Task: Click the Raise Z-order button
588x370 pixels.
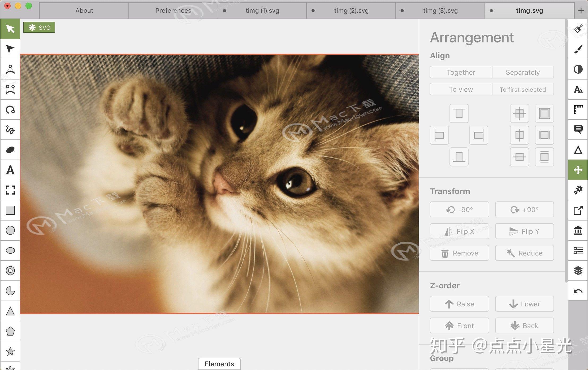Action: click(460, 303)
